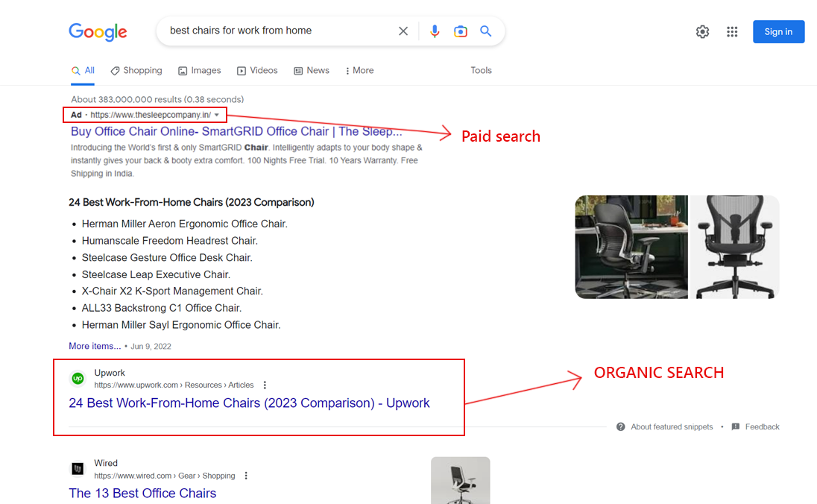
Task: Click the upwork.com Resources Articles breadcrumb
Action: tap(174, 385)
